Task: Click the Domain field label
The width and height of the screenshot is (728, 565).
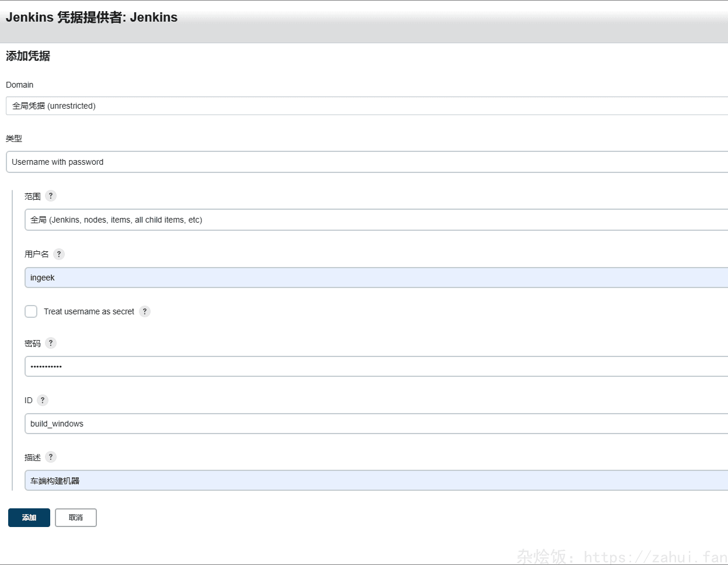Action: pos(20,85)
